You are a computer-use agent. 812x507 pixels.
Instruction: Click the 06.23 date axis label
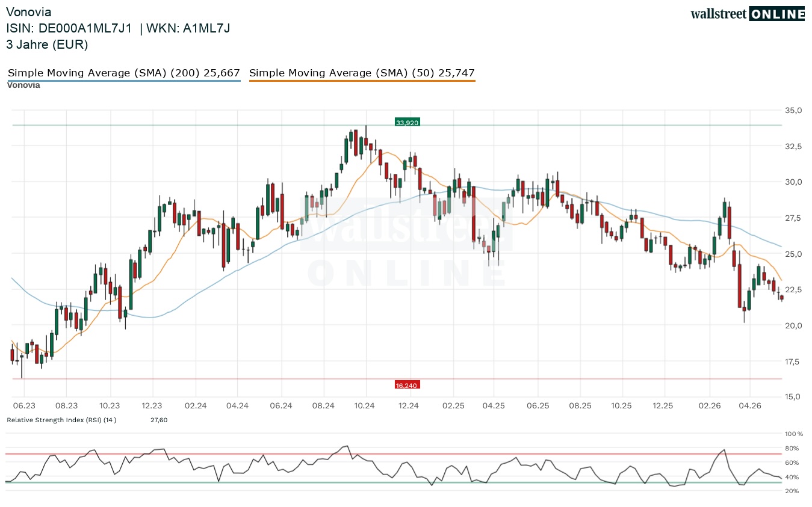[23, 406]
